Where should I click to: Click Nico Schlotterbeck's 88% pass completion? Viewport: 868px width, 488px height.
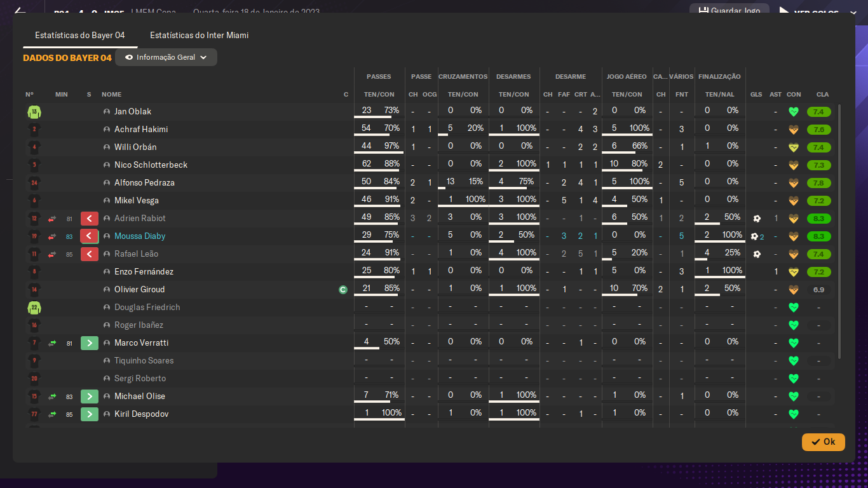392,164
